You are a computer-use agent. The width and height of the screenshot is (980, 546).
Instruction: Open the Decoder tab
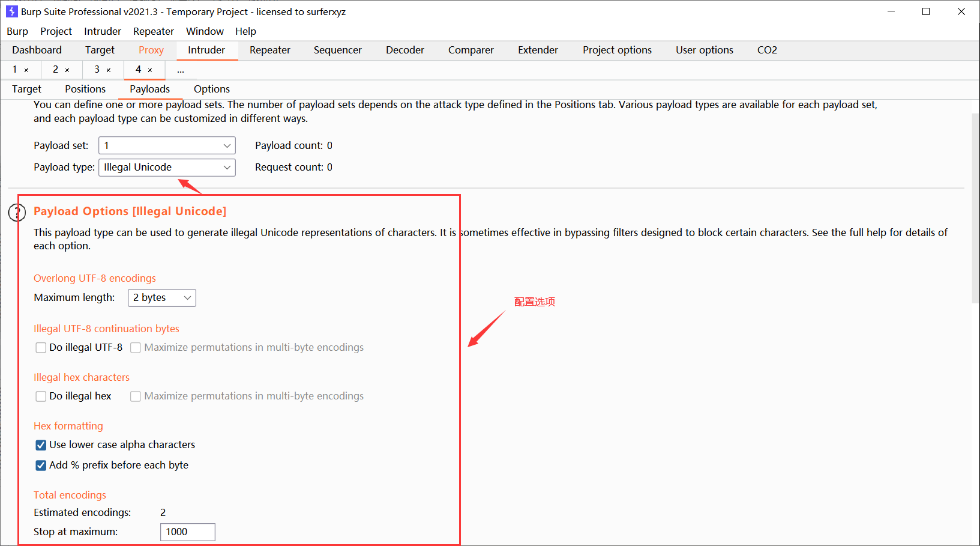tap(405, 50)
